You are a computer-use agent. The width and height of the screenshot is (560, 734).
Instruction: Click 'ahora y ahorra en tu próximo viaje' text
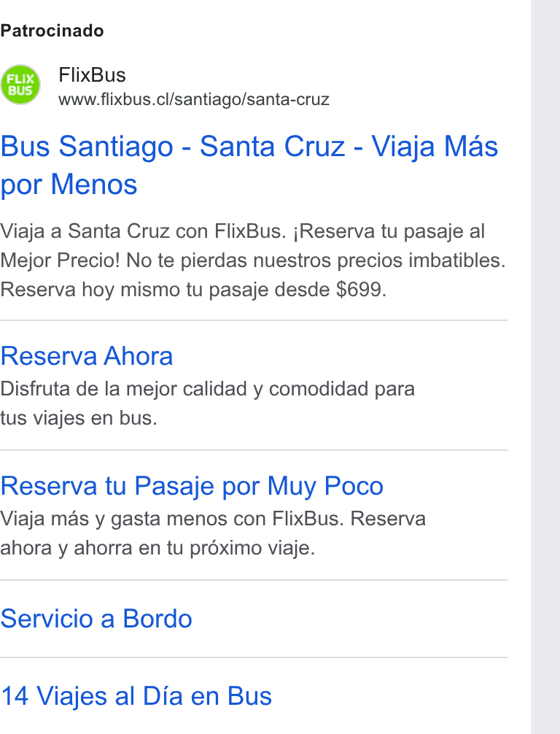click(x=157, y=548)
